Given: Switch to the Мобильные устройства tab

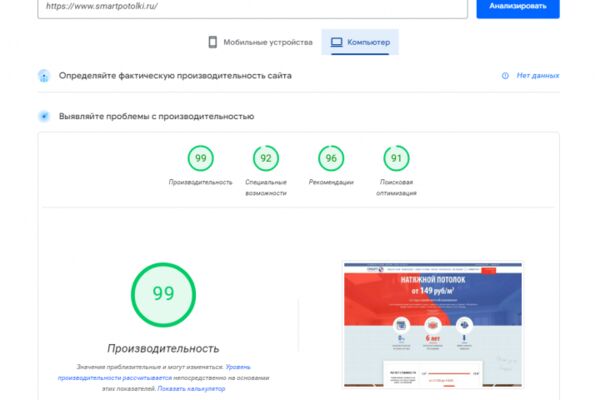Looking at the screenshot, I should [261, 42].
